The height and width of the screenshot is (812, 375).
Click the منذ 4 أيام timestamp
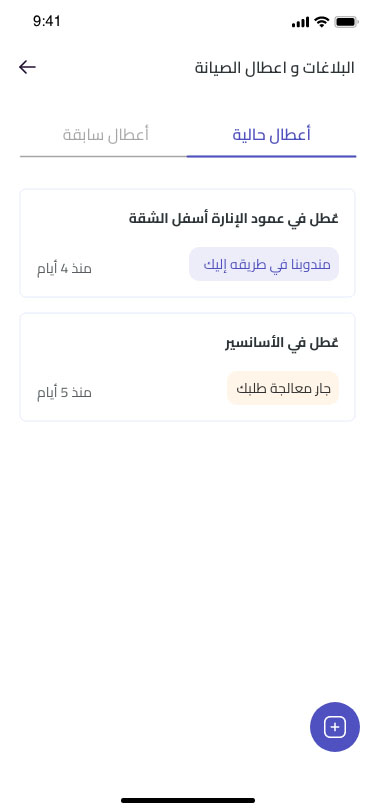coord(64,269)
